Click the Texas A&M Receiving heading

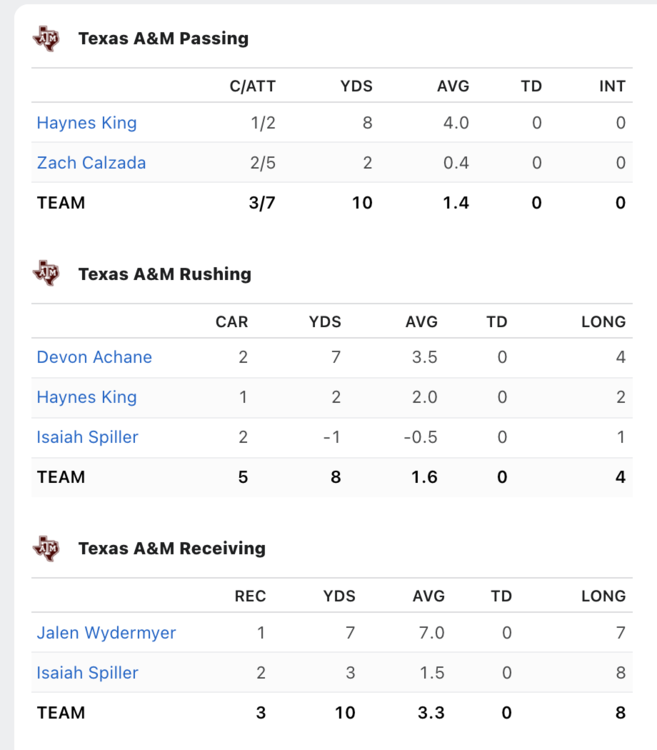(x=171, y=548)
